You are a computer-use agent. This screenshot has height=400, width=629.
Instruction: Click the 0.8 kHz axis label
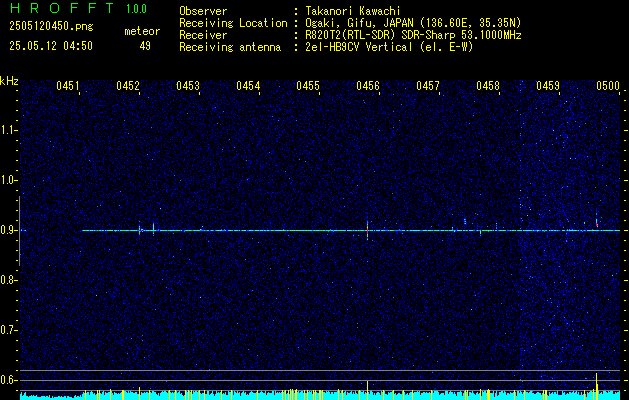click(x=8, y=280)
